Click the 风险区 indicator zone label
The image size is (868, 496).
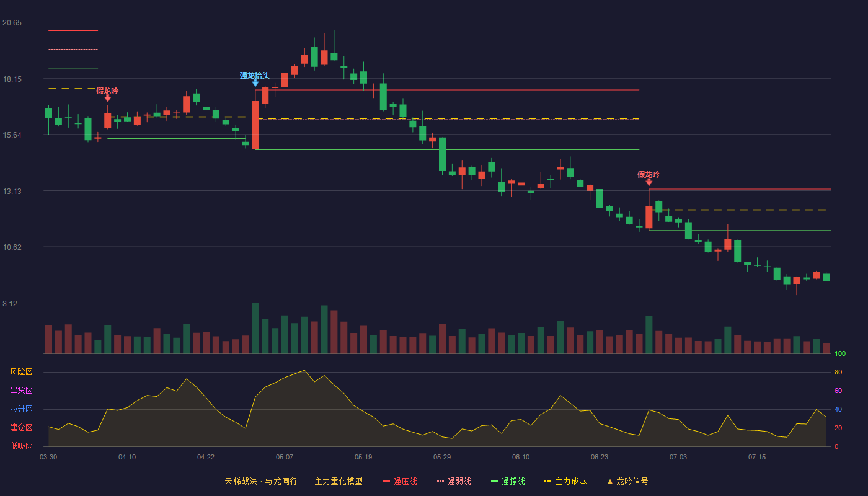pyautogui.click(x=21, y=372)
